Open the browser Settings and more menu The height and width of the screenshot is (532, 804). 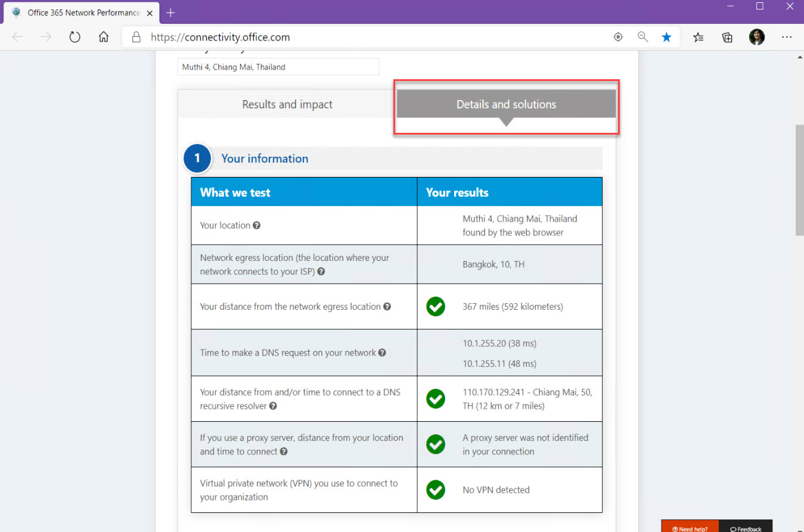click(x=787, y=38)
